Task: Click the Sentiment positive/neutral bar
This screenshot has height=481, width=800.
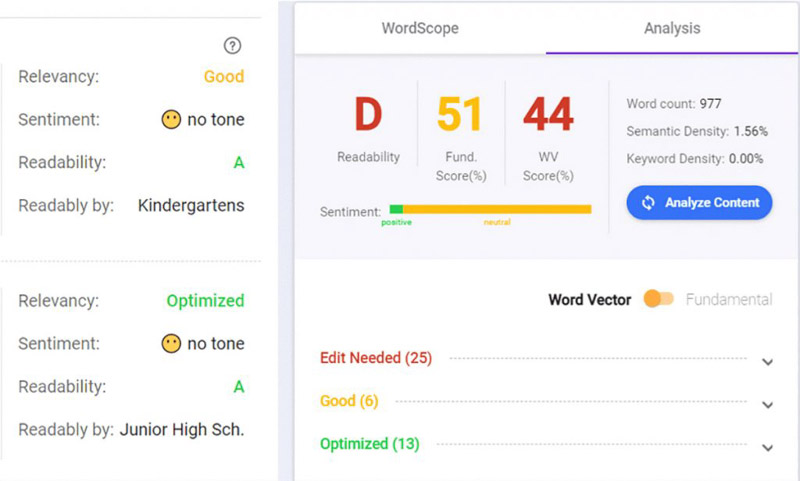Action: point(490,209)
